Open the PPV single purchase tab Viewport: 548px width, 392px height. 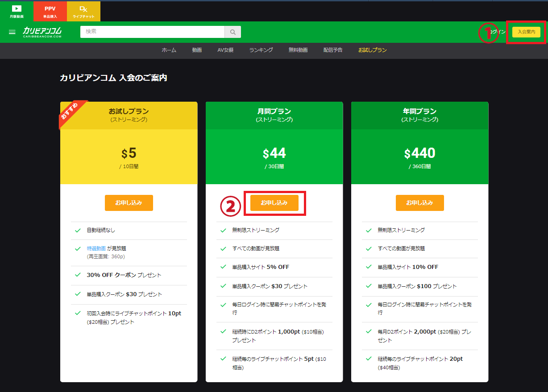point(50,11)
